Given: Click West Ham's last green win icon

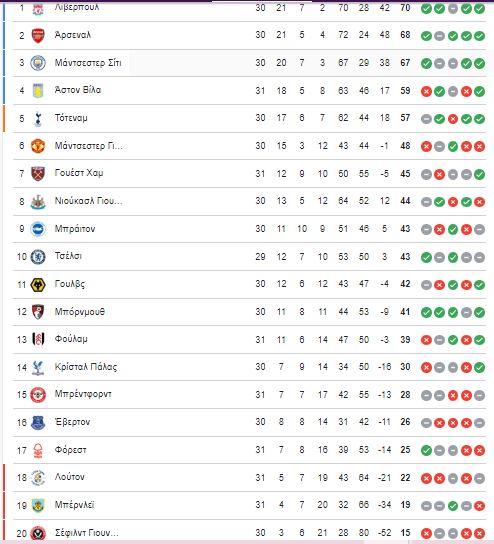Looking at the screenshot, I should [479, 175].
